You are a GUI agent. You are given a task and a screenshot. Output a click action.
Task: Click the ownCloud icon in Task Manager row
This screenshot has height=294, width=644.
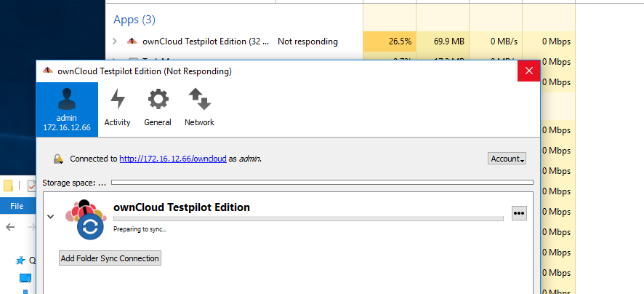pyautogui.click(x=132, y=41)
